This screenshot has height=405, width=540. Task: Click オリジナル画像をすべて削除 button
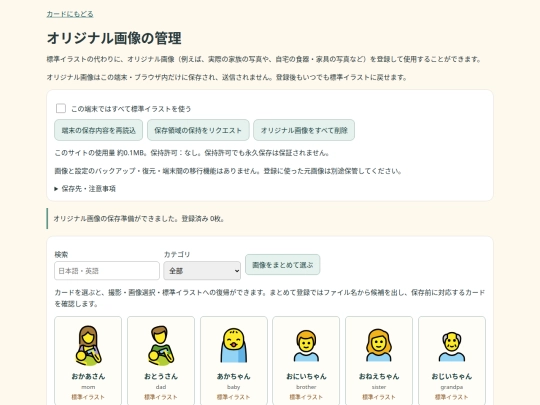pos(304,130)
